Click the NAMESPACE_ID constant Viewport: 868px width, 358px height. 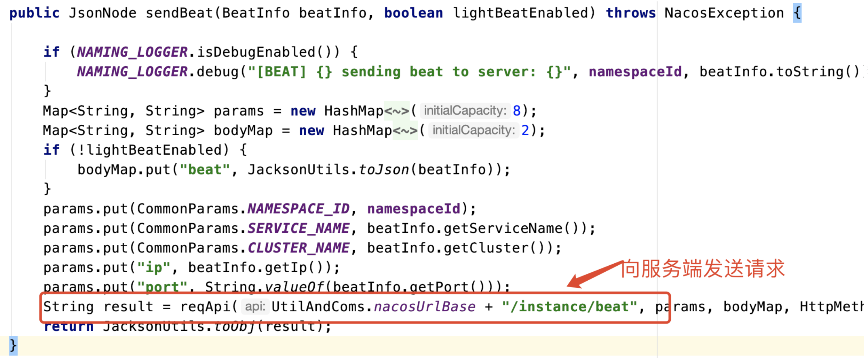point(298,209)
